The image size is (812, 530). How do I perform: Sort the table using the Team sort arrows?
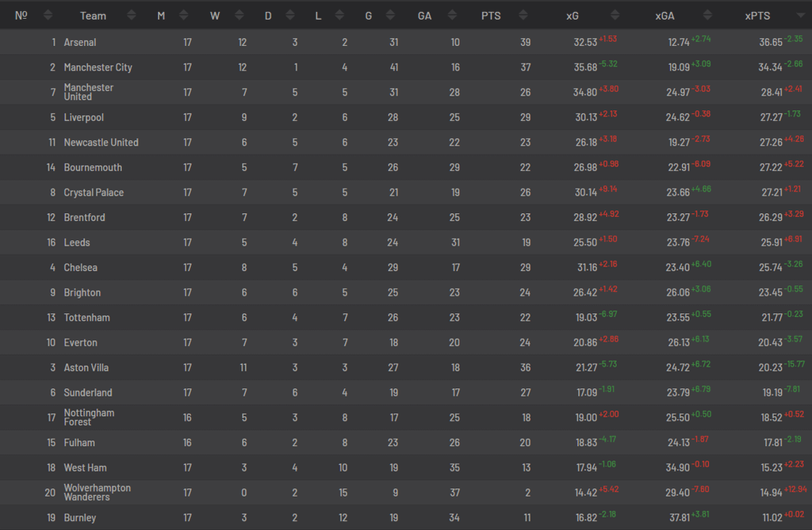pyautogui.click(x=132, y=15)
